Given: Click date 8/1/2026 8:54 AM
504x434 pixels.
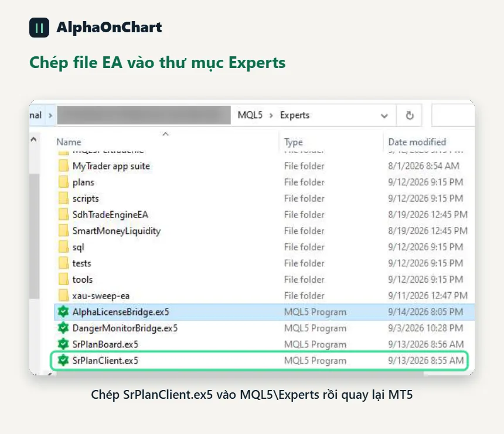Looking at the screenshot, I should [x=424, y=166].
